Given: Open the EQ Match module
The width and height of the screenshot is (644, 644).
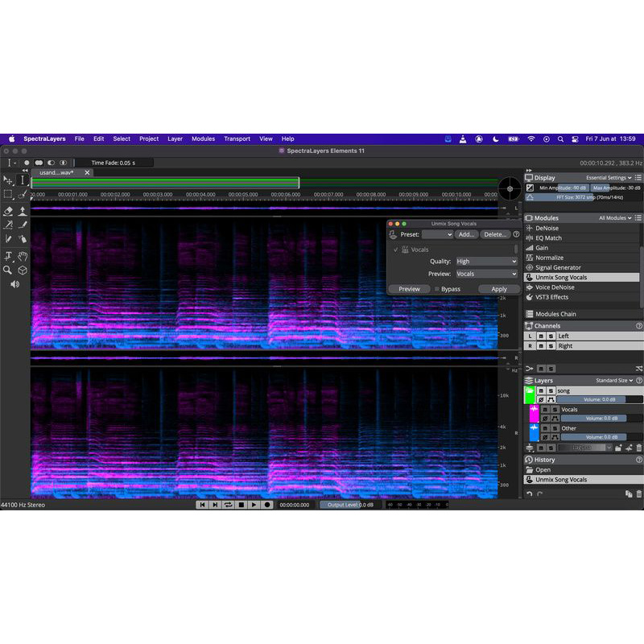Looking at the screenshot, I should coord(581,237).
